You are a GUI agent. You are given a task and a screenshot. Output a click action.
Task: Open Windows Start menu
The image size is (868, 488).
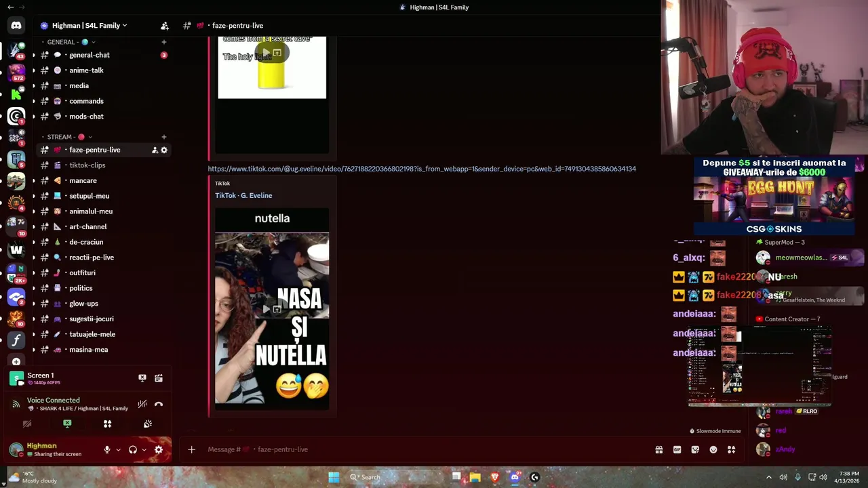(334, 477)
